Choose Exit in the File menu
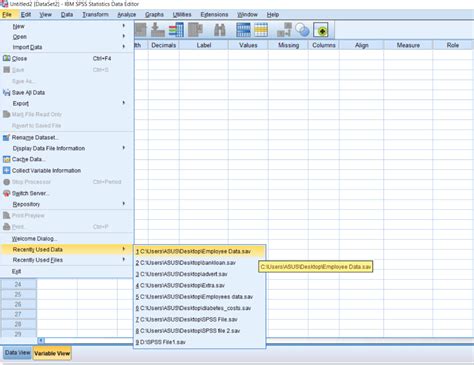Screen dimensions: 474x365 [67, 271]
